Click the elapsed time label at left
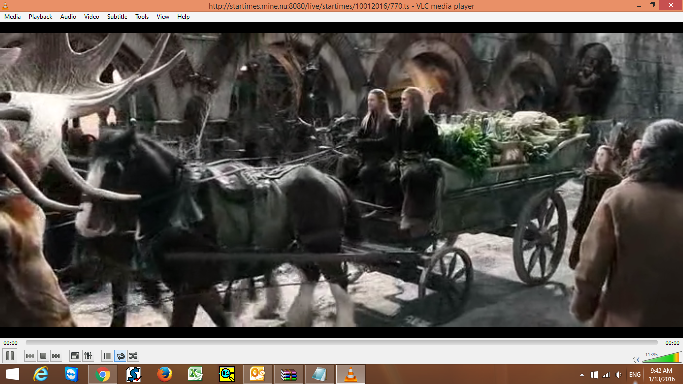The image size is (683, 384). [10, 343]
